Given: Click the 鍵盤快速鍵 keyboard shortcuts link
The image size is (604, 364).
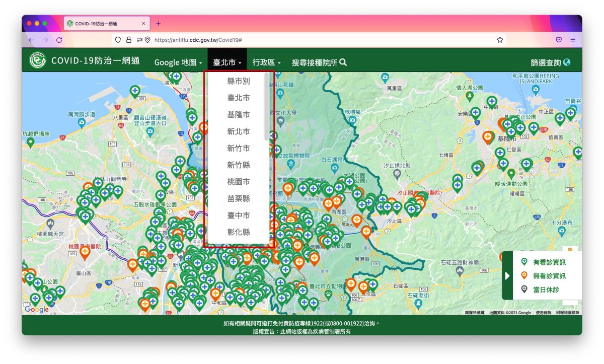Looking at the screenshot, I should click(475, 313).
